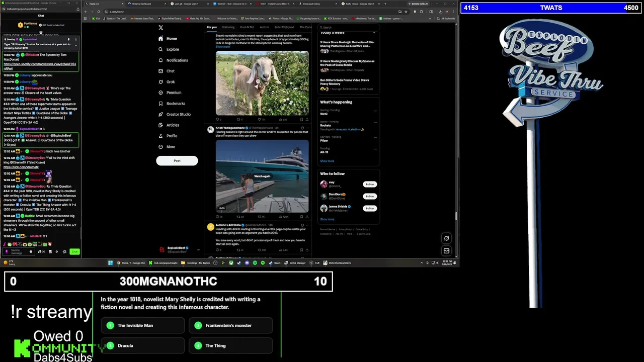This screenshot has height=362, width=644.
Task: Follow the may account
Action: click(370, 184)
